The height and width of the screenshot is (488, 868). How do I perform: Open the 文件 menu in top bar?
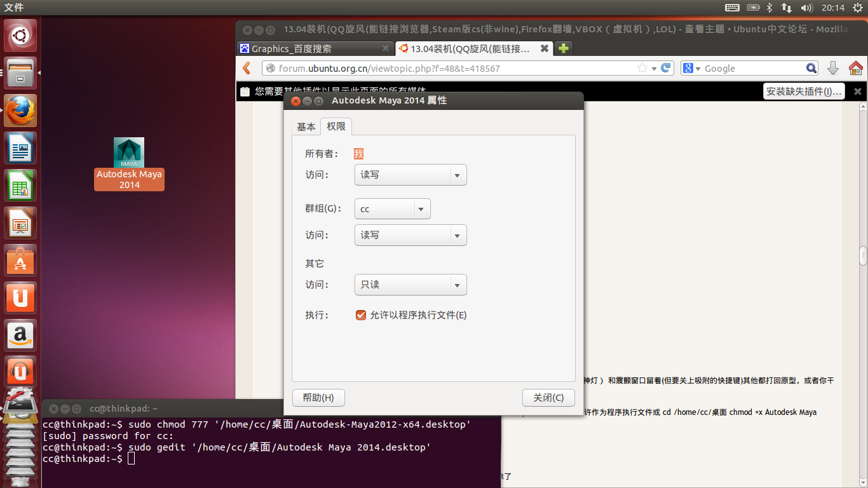pyautogui.click(x=14, y=8)
